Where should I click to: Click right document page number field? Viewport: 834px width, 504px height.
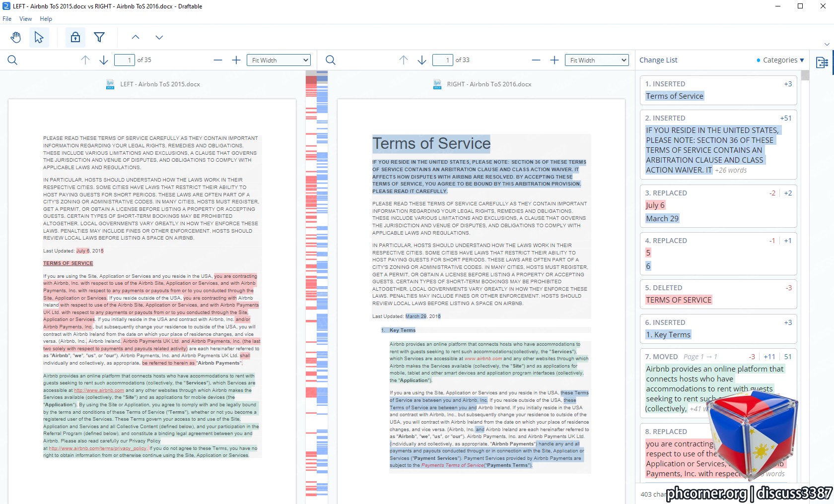point(443,60)
